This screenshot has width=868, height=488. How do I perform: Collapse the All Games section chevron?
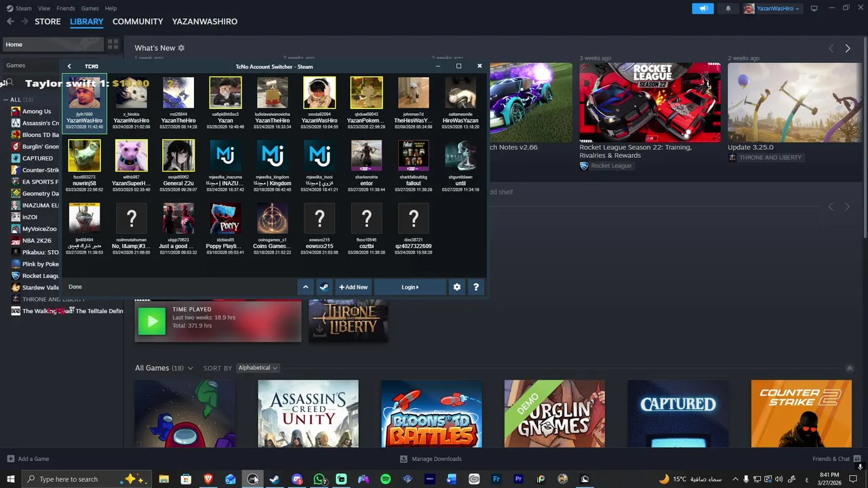tap(850, 368)
